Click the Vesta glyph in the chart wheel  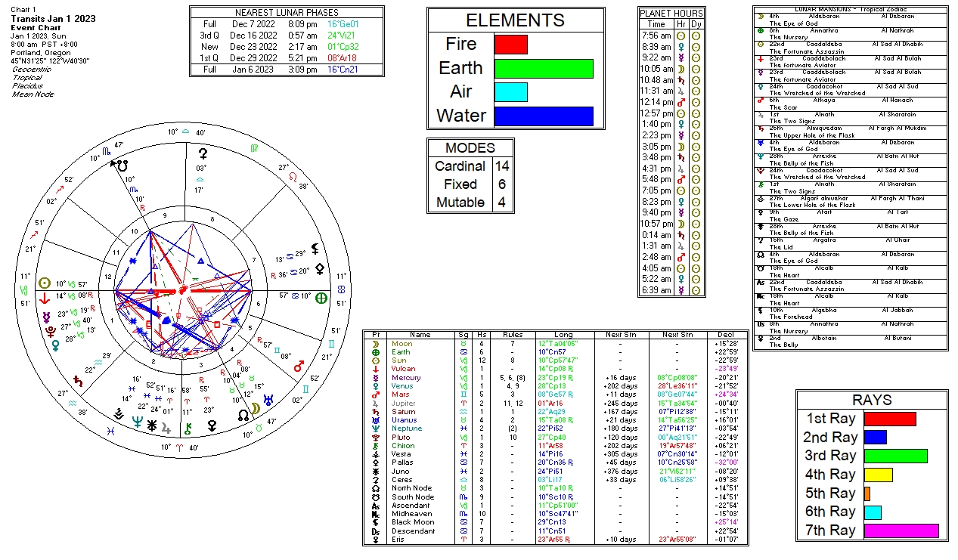click(x=119, y=416)
